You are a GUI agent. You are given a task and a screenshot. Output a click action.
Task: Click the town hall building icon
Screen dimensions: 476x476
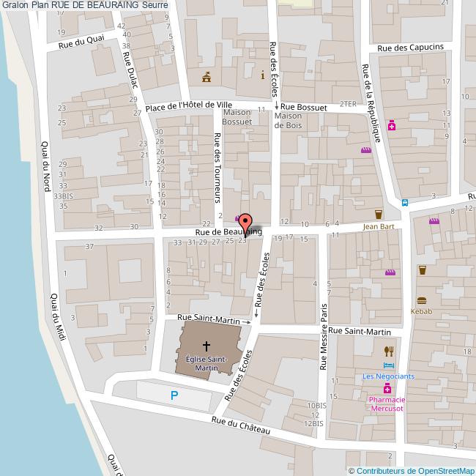tap(207, 75)
